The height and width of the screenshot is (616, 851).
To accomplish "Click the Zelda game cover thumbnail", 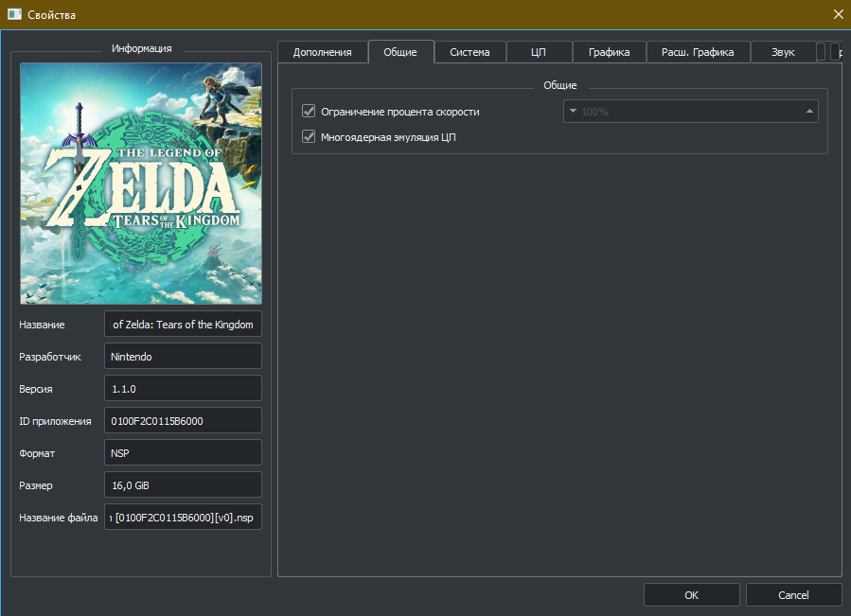I will pyautogui.click(x=141, y=184).
